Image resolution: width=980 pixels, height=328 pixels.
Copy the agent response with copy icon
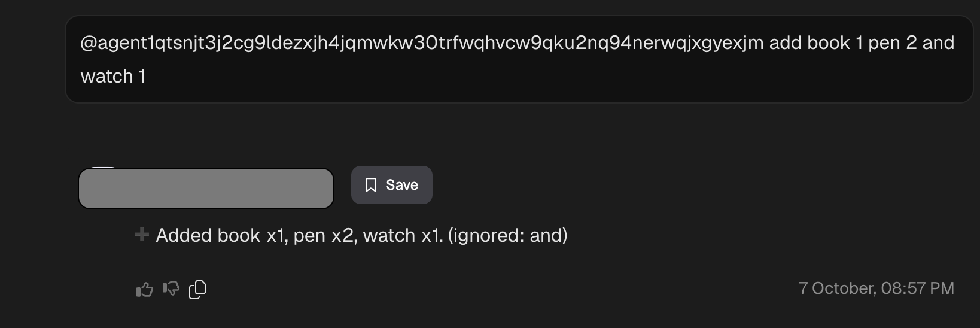tap(197, 289)
